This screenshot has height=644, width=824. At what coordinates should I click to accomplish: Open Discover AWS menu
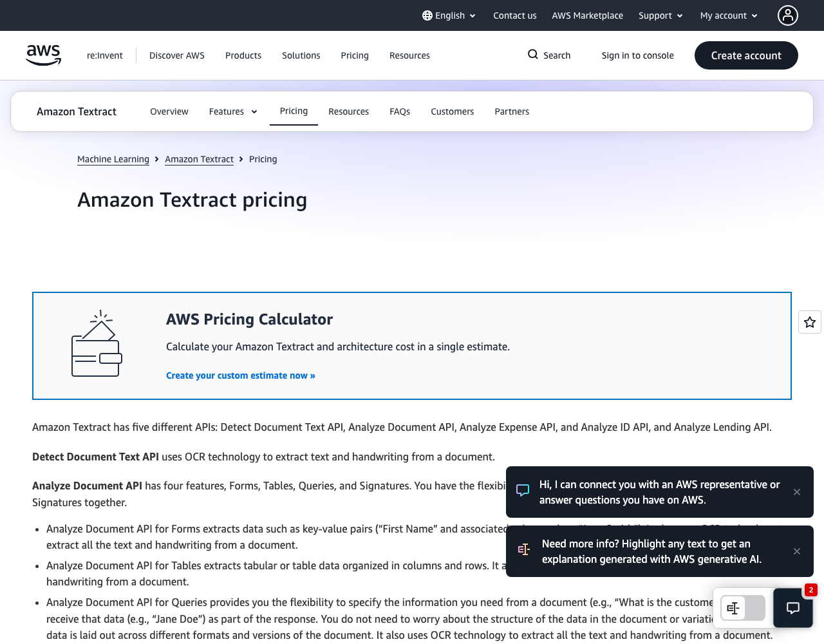click(177, 55)
